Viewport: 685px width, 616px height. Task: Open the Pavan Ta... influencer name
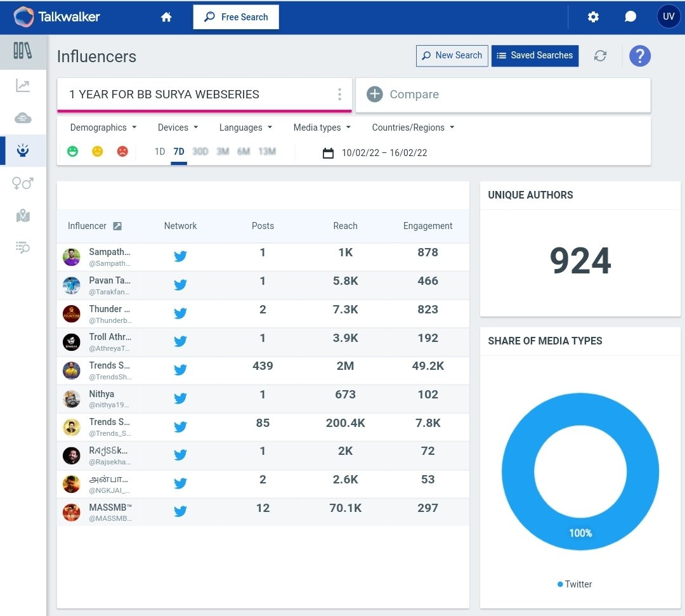pyautogui.click(x=110, y=280)
